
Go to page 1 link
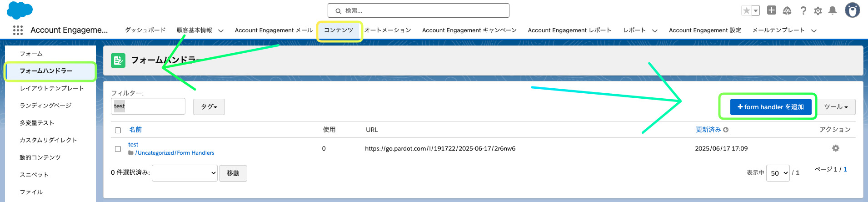click(x=845, y=169)
